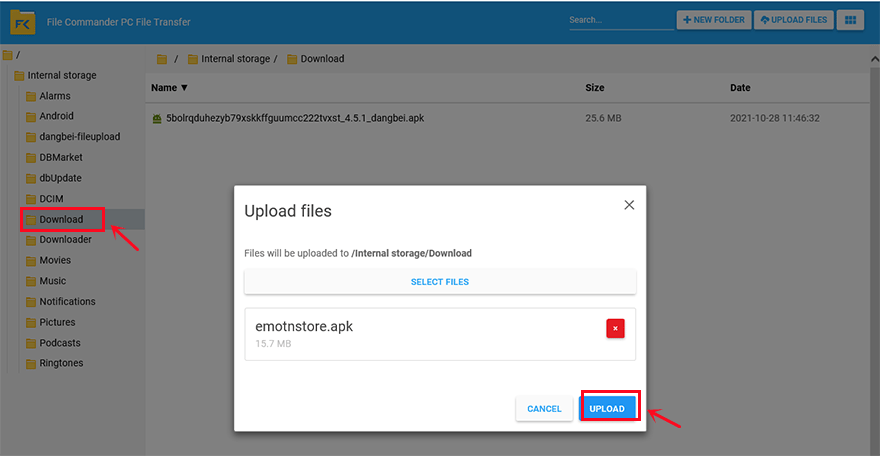Image resolution: width=880 pixels, height=456 pixels.
Task: Focus the Search input field
Action: tap(621, 20)
